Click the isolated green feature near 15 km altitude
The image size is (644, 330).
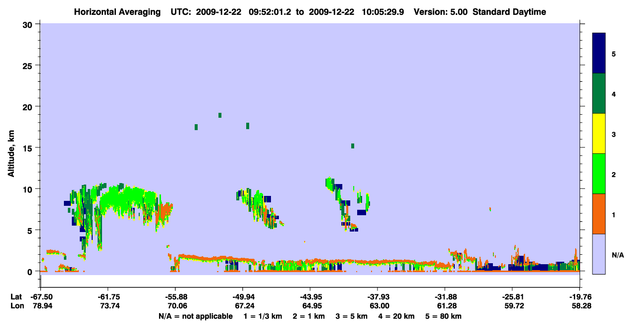coord(353,146)
